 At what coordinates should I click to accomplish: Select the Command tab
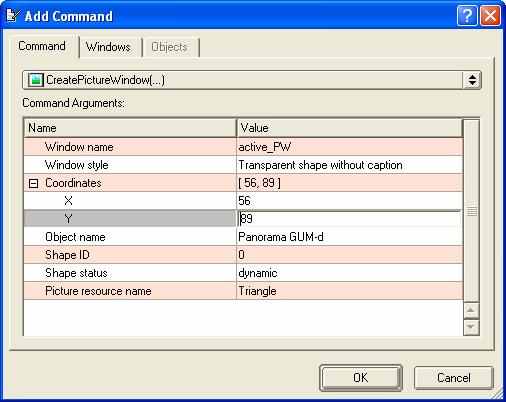(42, 46)
